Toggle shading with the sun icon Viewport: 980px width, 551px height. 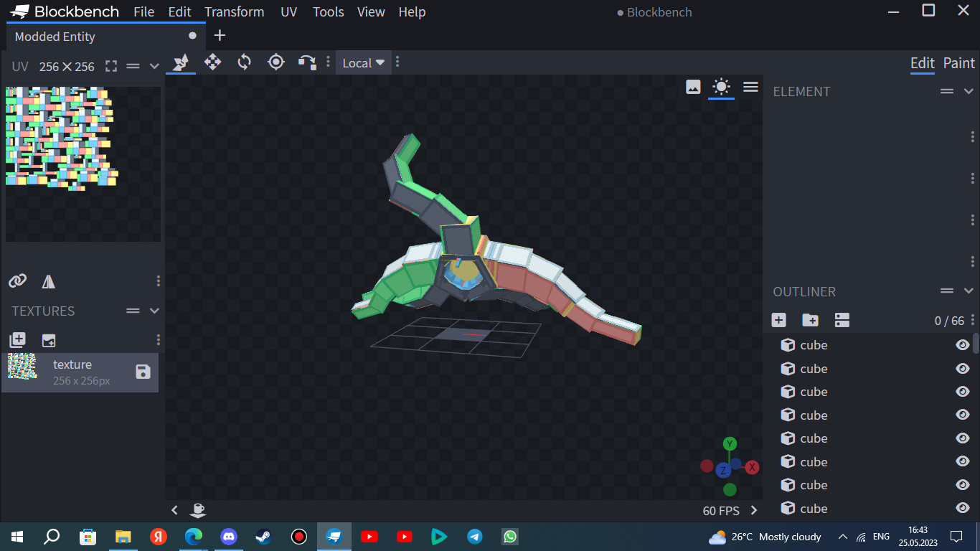coord(721,86)
